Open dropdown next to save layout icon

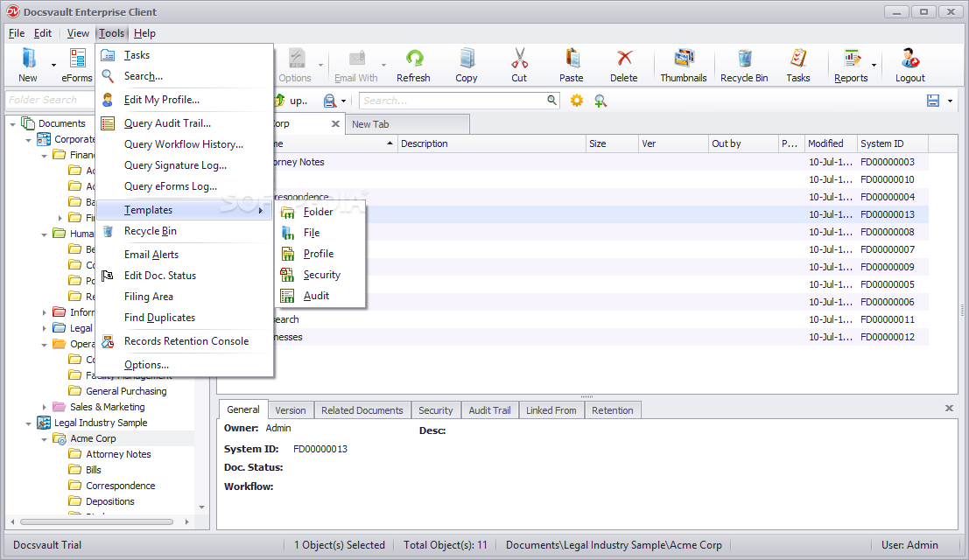(x=950, y=101)
